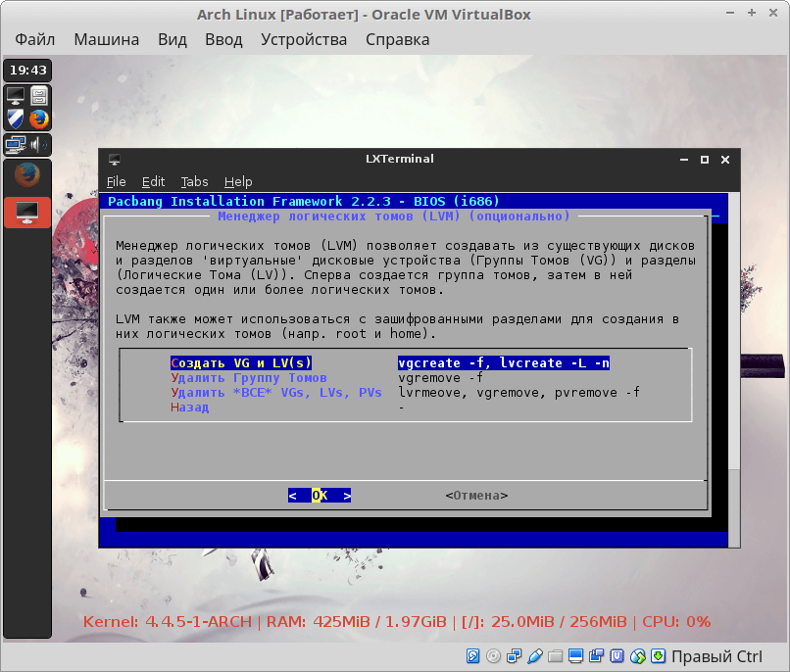790x672 pixels.
Task: Click the network connections icon in panel
Action: 16,144
